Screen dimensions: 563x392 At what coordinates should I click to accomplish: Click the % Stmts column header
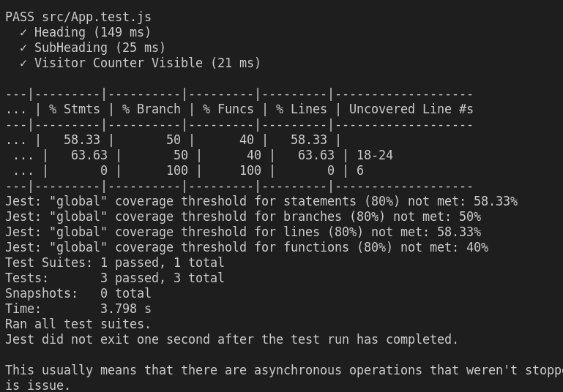[75, 109]
